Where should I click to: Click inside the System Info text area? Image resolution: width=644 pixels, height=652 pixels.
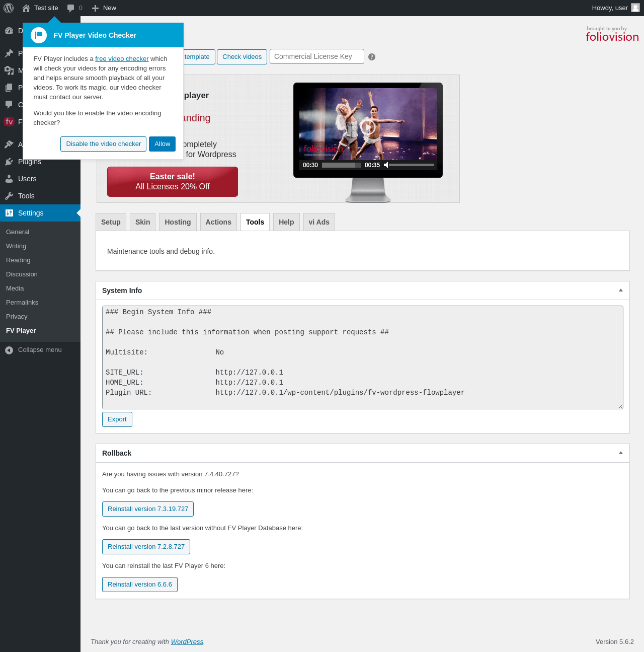[363, 357]
